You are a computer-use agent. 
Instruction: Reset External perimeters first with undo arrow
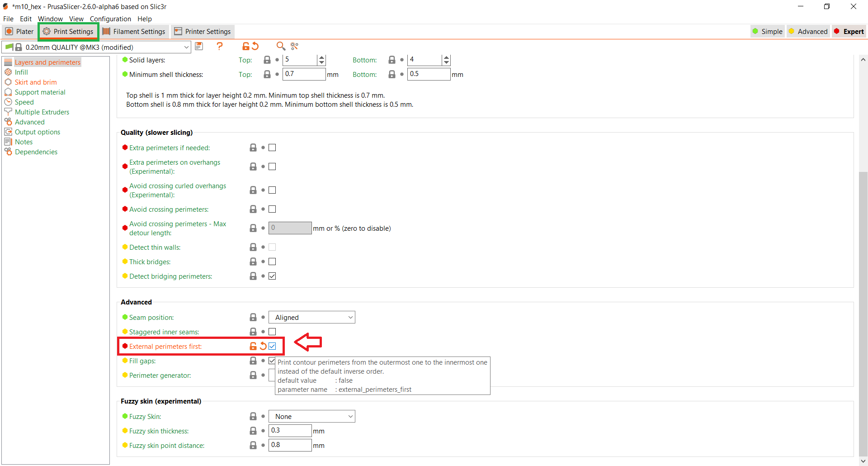(263, 346)
